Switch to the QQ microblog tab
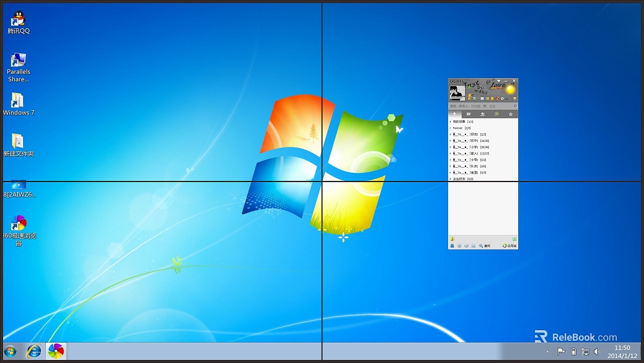Viewport: 644px width, 363px height. point(496,114)
